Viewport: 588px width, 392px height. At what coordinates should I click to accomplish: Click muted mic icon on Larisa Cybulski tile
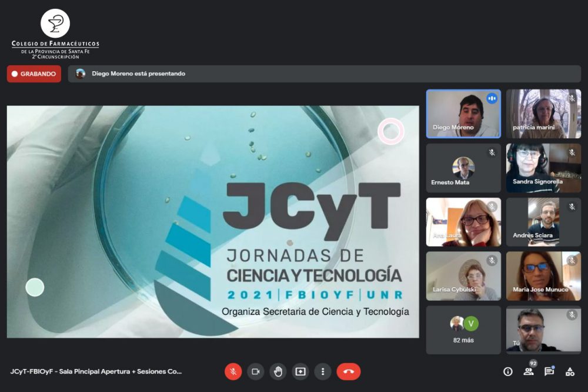click(492, 261)
